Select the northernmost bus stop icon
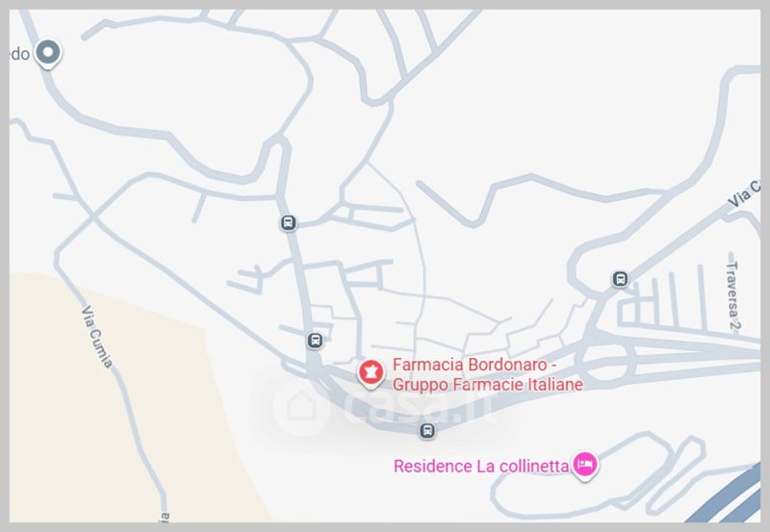The height and width of the screenshot is (532, 770). [x=288, y=223]
